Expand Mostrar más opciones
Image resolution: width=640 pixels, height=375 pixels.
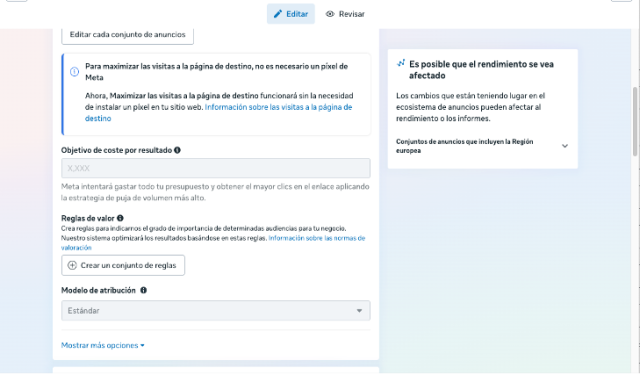pos(103,345)
